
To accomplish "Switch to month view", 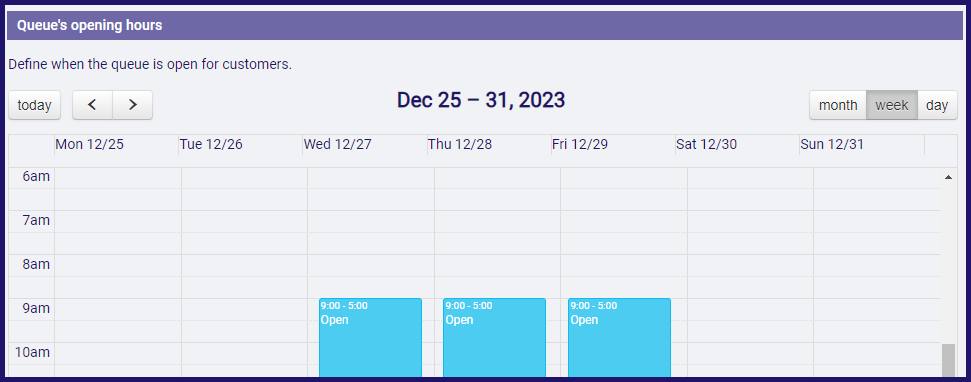I will (x=838, y=105).
